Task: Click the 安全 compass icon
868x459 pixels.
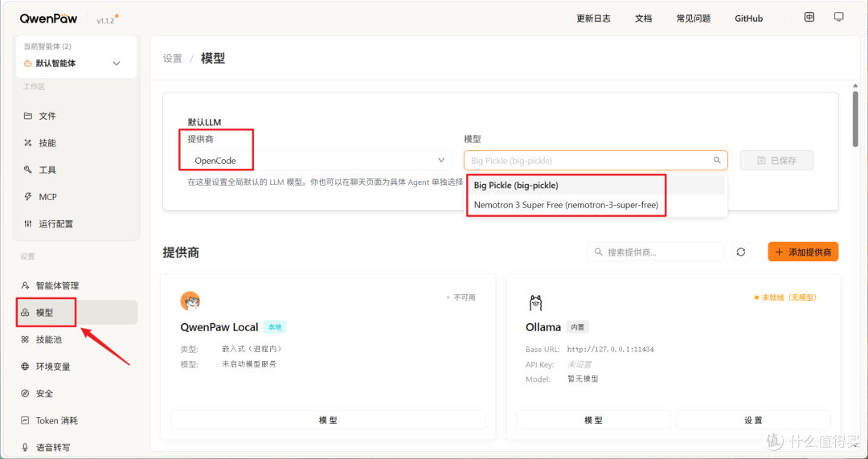Action: point(24,394)
